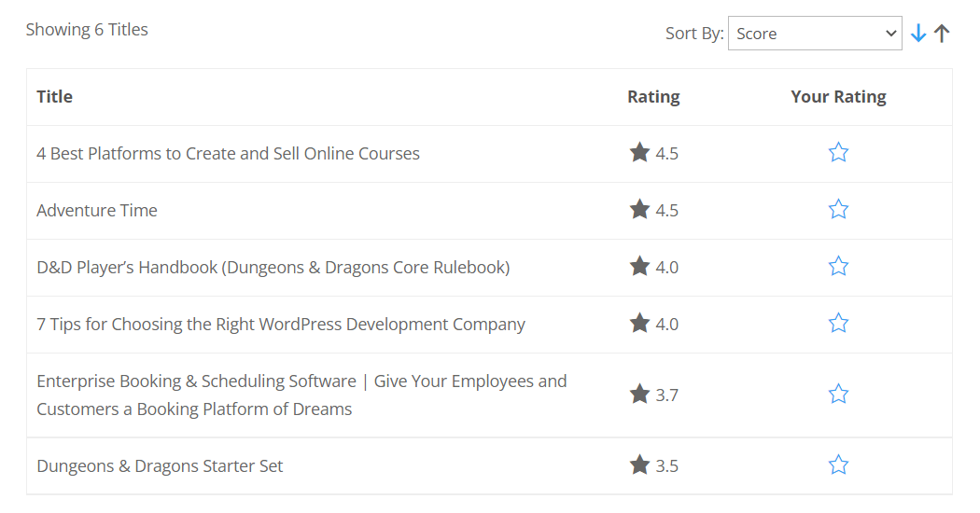Open D&D Player's Handbook title link
The width and height of the screenshot is (980, 513).
click(273, 268)
